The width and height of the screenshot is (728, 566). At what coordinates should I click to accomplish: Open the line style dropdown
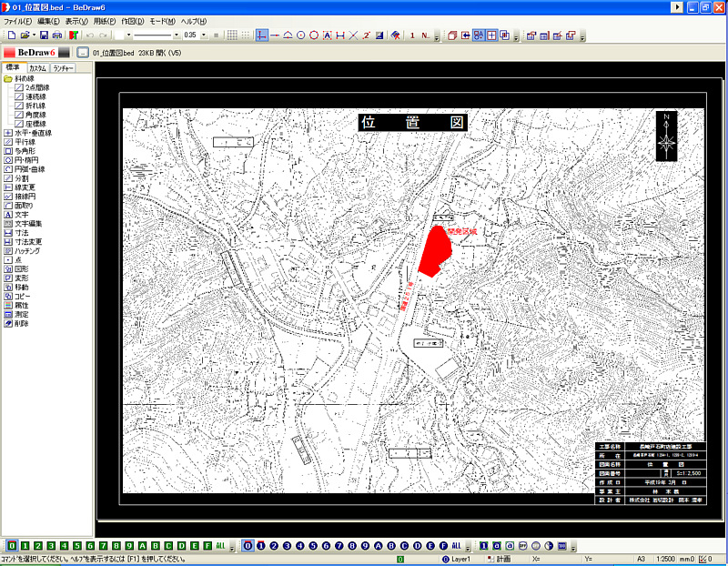click(175, 35)
